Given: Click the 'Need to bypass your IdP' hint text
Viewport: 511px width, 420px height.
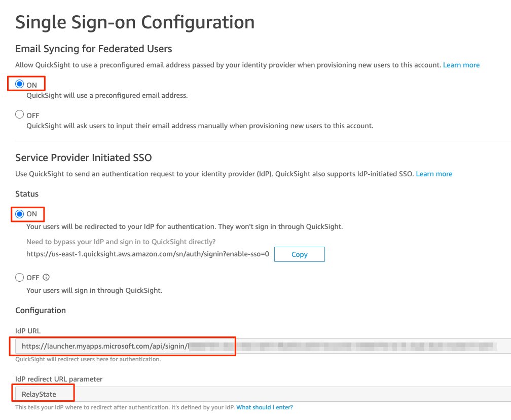Looking at the screenshot, I should tap(121, 242).
